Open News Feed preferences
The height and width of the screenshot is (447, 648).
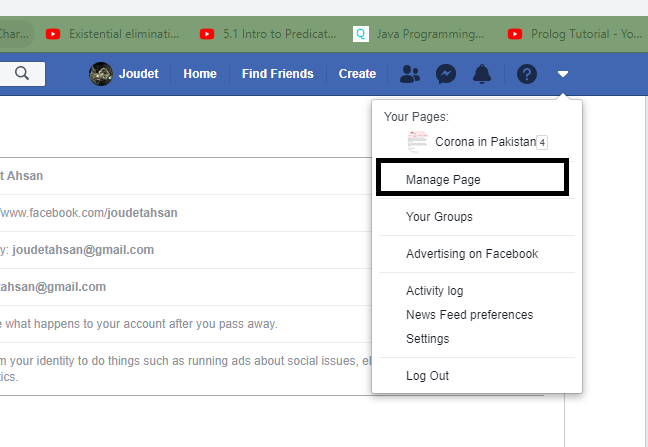(469, 315)
